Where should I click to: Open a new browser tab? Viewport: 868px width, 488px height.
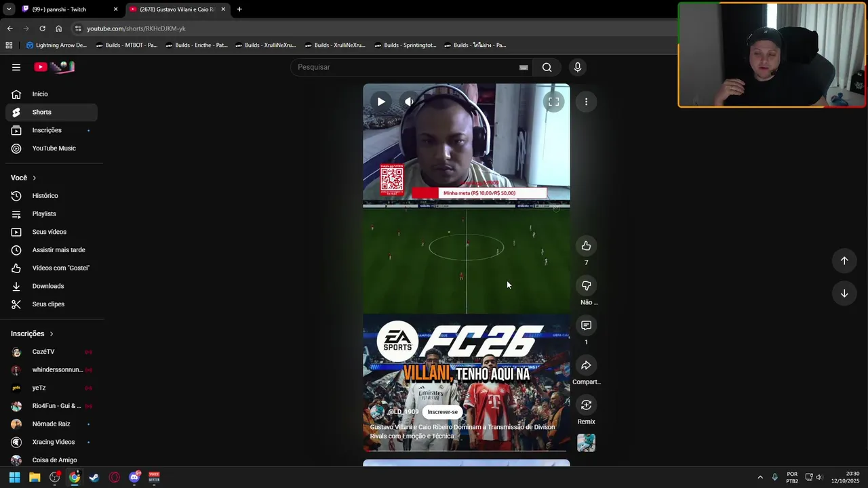pos(239,9)
